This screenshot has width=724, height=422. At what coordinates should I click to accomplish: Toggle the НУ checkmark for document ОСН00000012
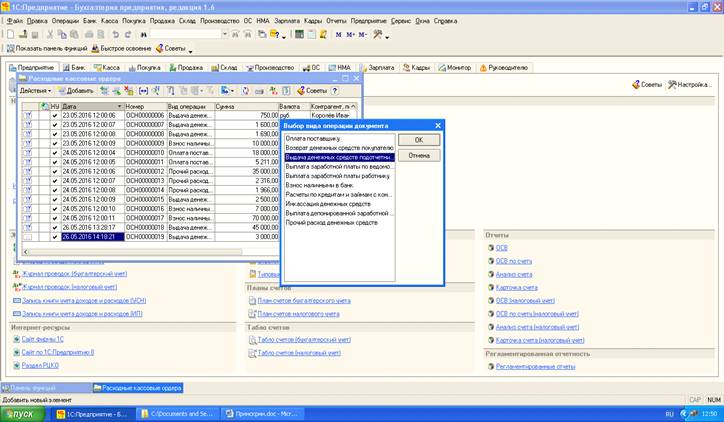[x=55, y=171]
